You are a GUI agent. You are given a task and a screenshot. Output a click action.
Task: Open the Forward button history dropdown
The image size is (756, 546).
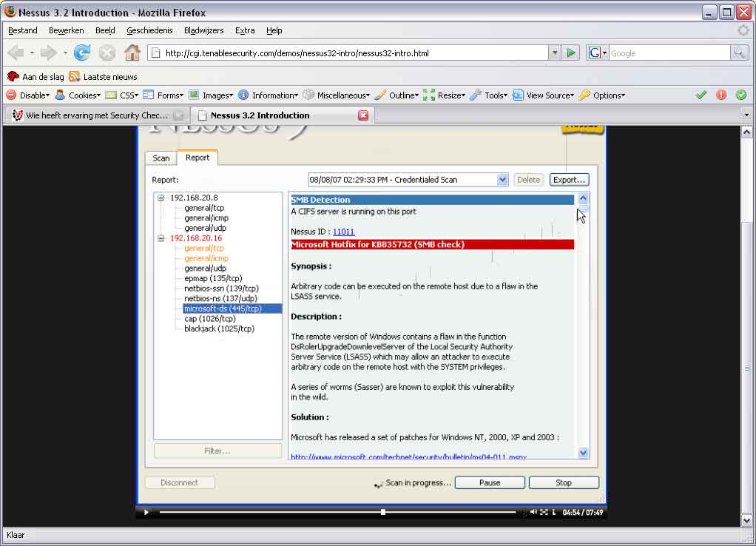tap(64, 53)
